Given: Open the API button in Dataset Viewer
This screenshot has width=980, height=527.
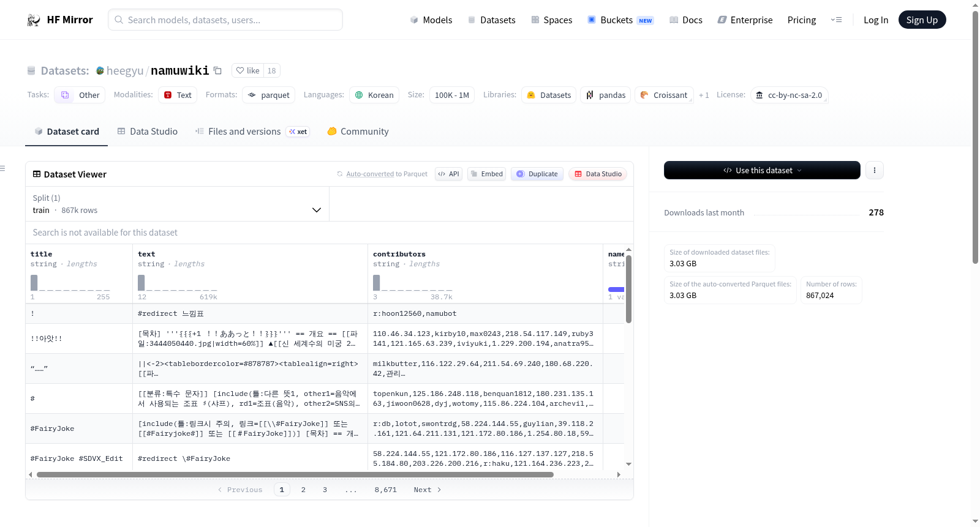Looking at the screenshot, I should click(x=448, y=174).
